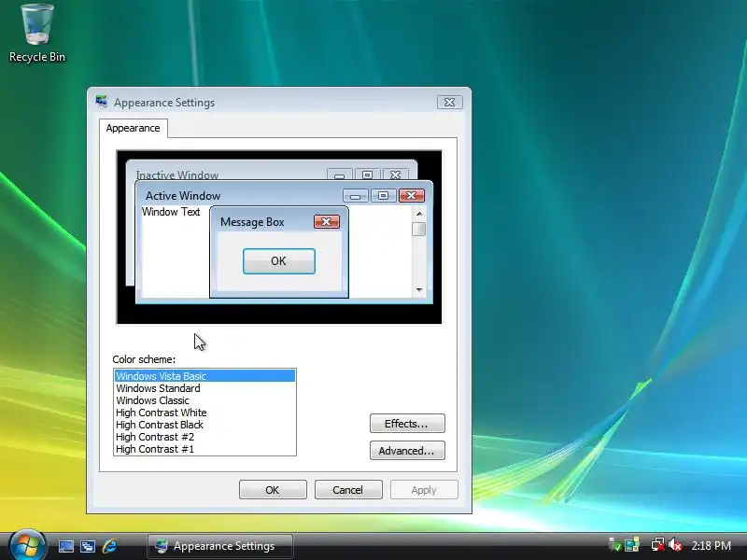The image size is (747, 560).
Task: Click Inactive Window preview minimize icon
Action: pyautogui.click(x=339, y=175)
